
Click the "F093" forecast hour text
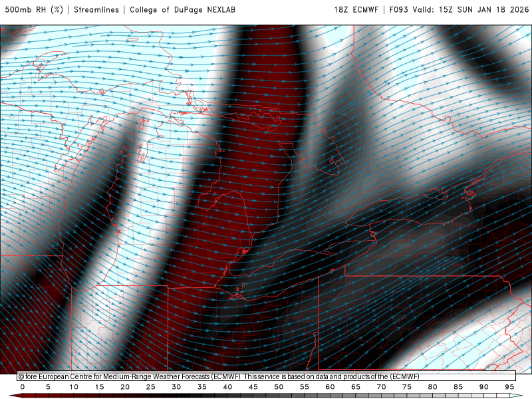(398, 9)
